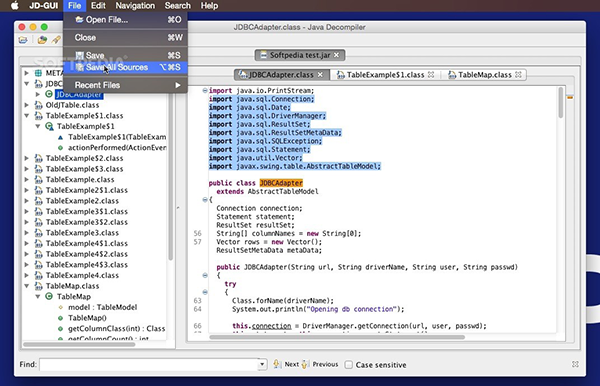Viewport: 600px width, 386px height.
Task: Click the OldJTable.class file icon
Action: click(38, 105)
